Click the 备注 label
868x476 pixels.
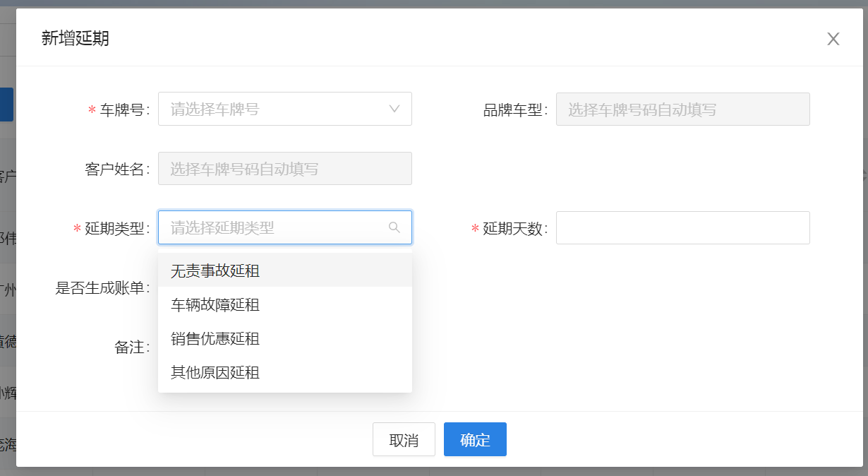pos(130,347)
